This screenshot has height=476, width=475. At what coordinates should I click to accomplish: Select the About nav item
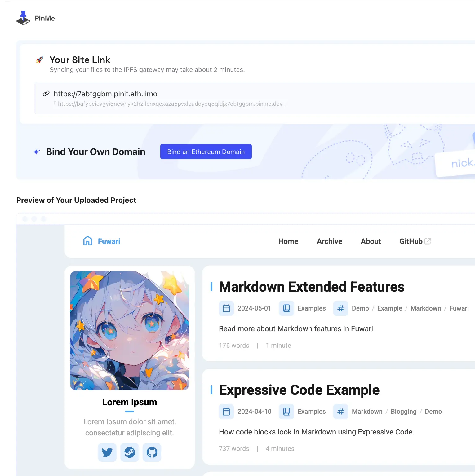(371, 241)
